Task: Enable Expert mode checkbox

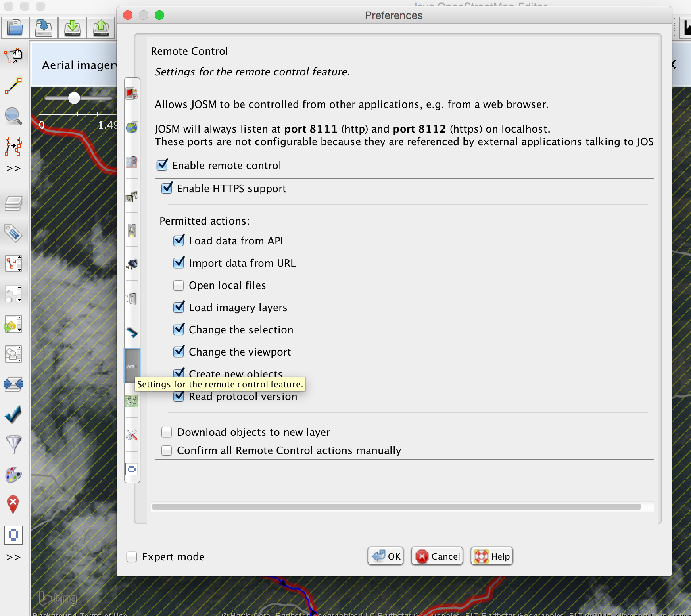Action: (132, 557)
